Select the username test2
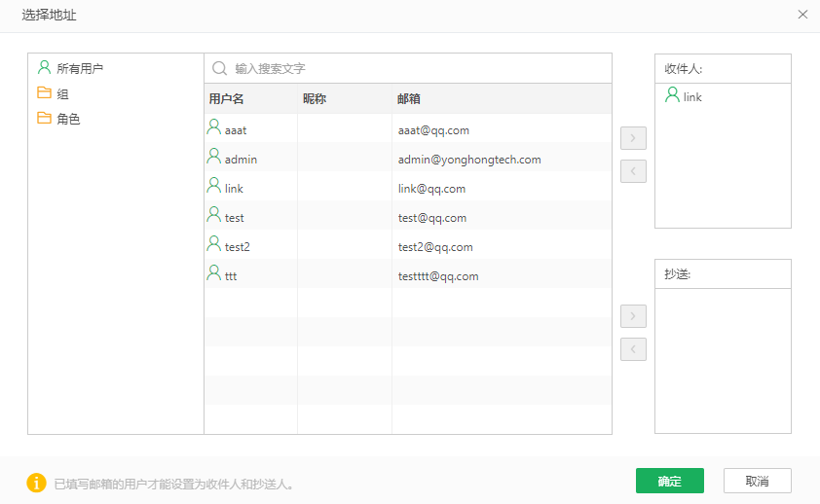Viewport: 820px width, 504px height. [238, 247]
